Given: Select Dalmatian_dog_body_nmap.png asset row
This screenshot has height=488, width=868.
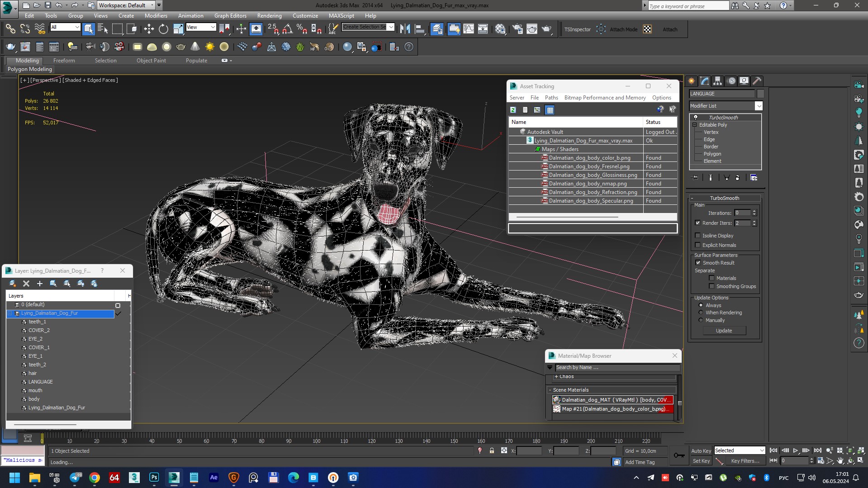Looking at the screenshot, I should 593,184.
